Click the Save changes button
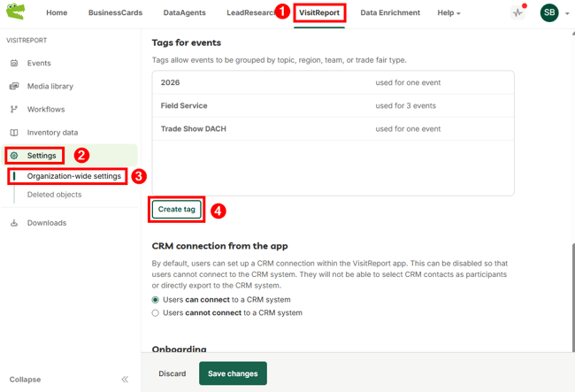 (x=233, y=373)
